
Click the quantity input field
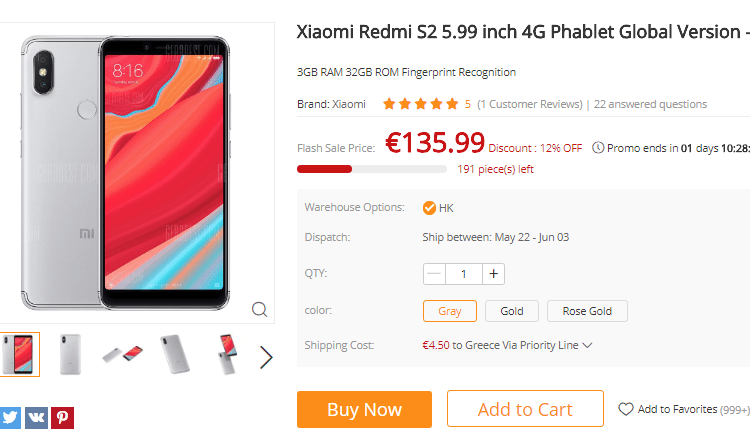pos(464,274)
